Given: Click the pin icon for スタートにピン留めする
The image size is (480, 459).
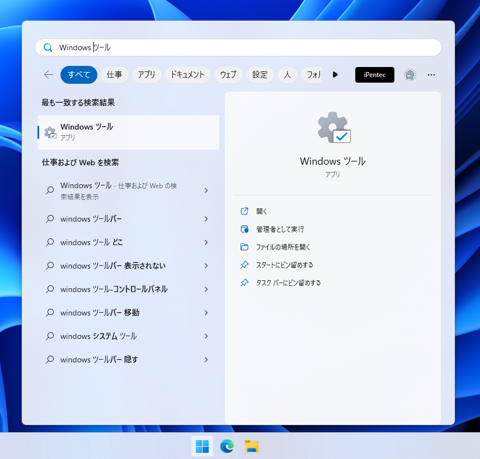Looking at the screenshot, I should click(244, 265).
